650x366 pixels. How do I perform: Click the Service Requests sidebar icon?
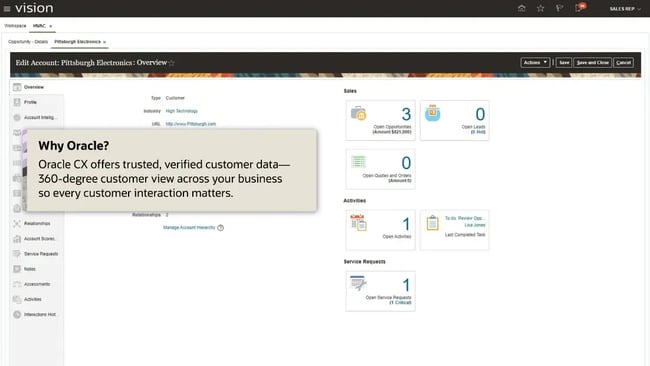[17, 254]
